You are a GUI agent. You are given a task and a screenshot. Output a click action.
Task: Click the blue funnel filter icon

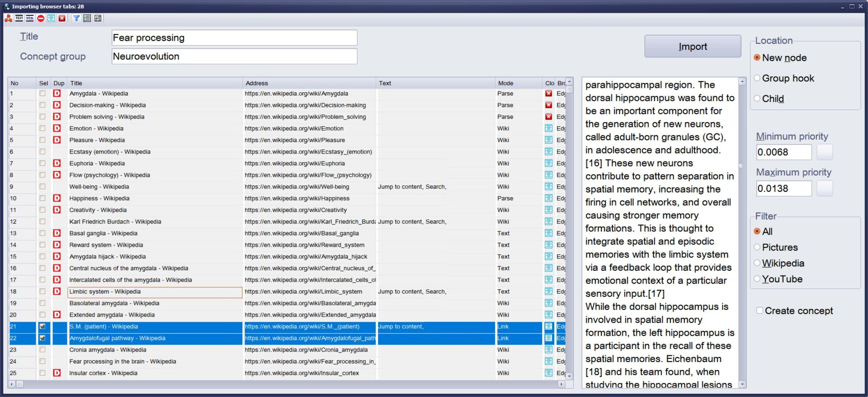[x=76, y=18]
